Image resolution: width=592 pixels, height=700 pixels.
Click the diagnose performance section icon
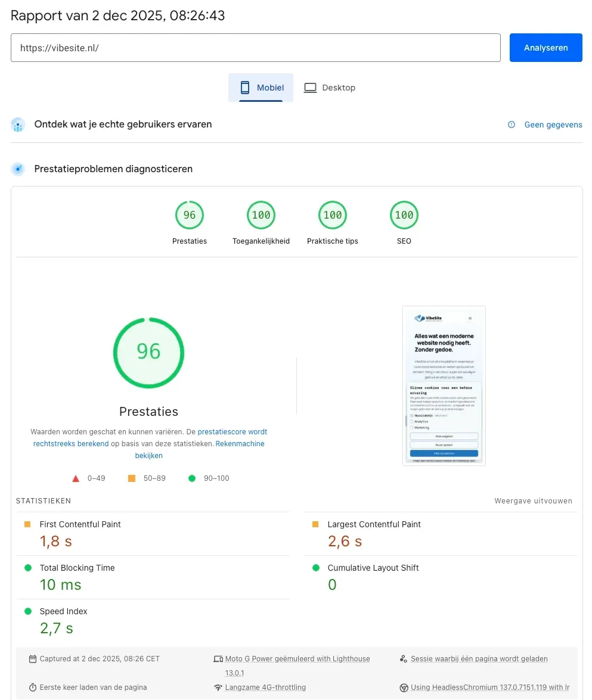18,169
